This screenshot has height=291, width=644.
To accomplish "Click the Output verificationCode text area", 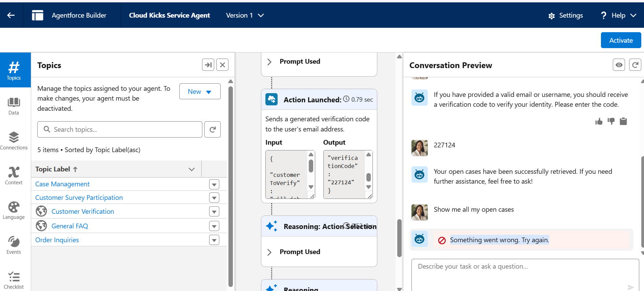I will coord(344,174).
